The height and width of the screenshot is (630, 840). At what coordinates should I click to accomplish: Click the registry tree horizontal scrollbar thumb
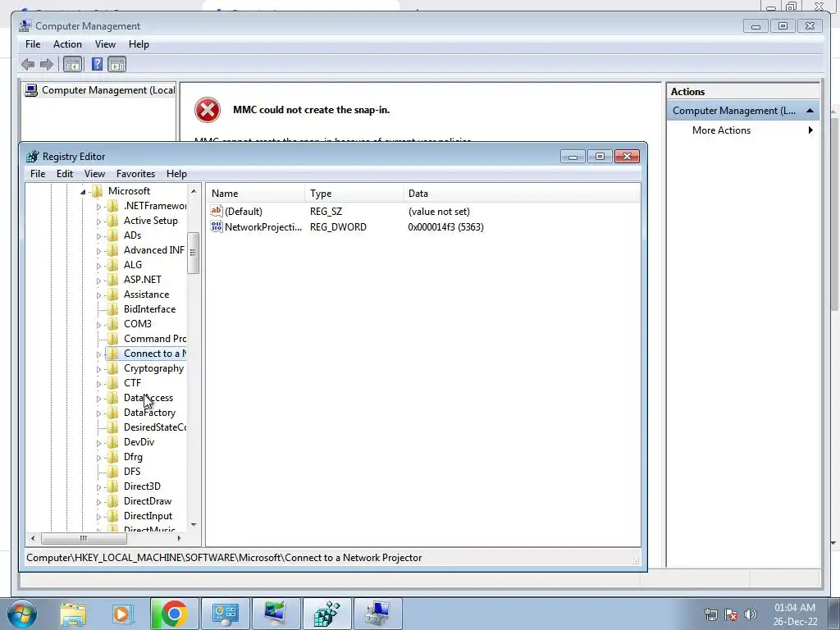pyautogui.click(x=84, y=538)
